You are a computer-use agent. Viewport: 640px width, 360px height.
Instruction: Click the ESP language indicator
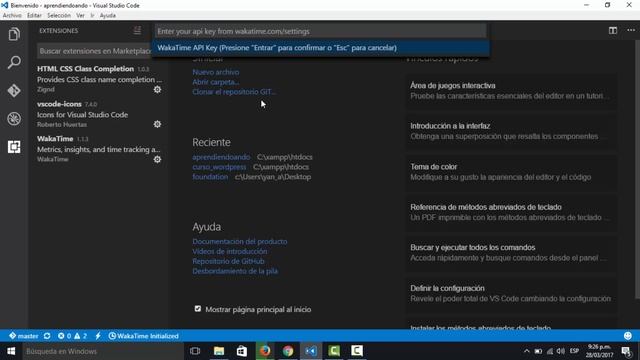point(574,351)
